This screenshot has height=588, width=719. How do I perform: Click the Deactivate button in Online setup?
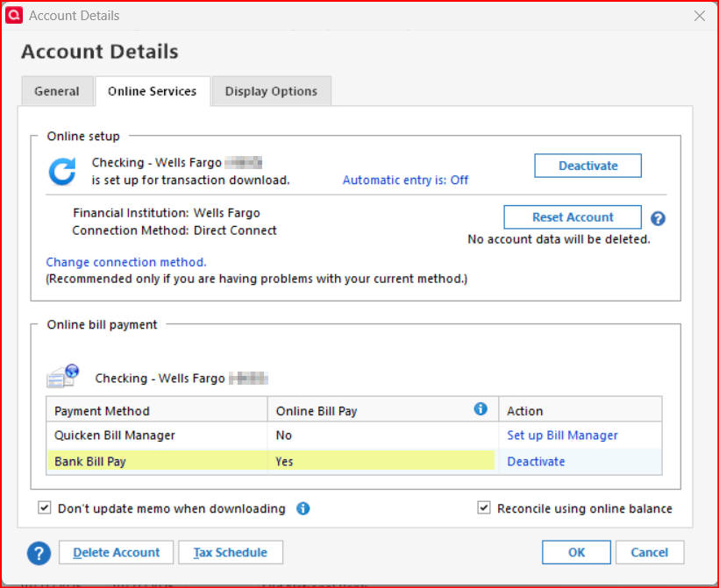(587, 166)
